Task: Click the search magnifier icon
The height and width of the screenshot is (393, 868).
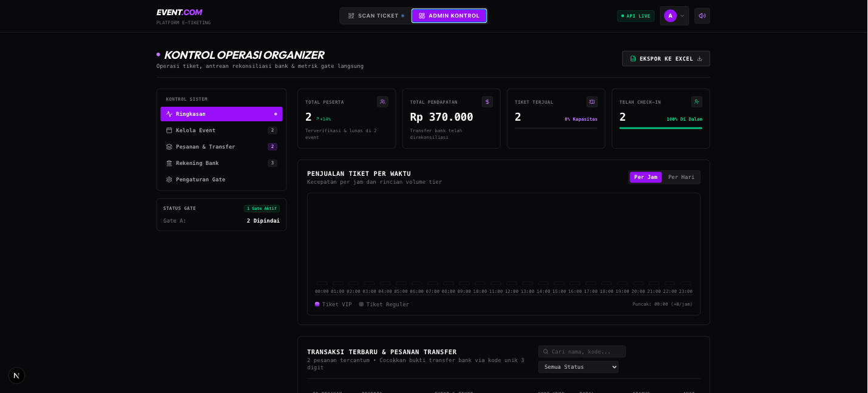Action: [x=546, y=352]
